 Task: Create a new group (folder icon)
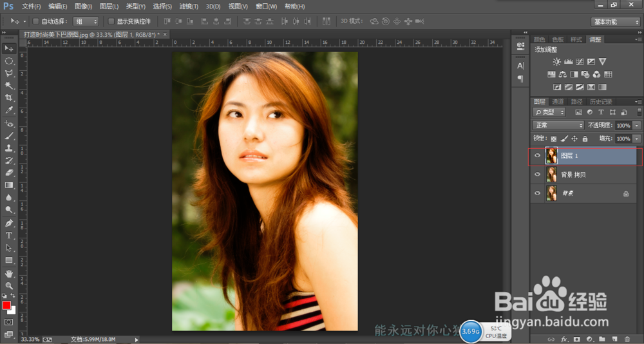[601, 339]
